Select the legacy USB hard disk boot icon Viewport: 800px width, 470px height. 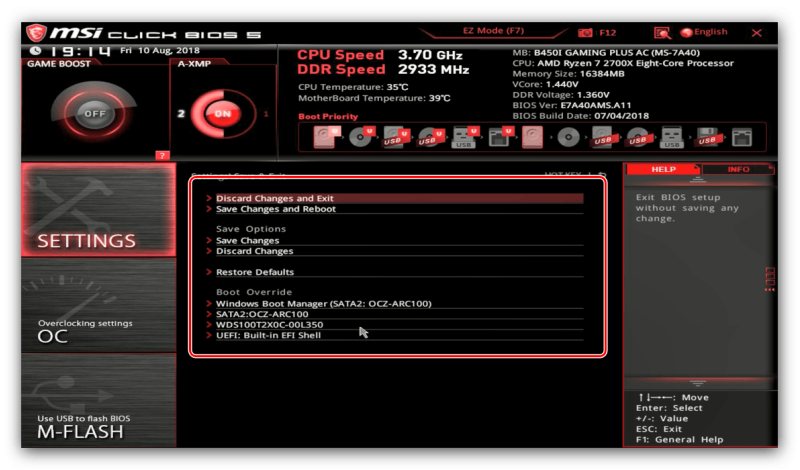603,137
